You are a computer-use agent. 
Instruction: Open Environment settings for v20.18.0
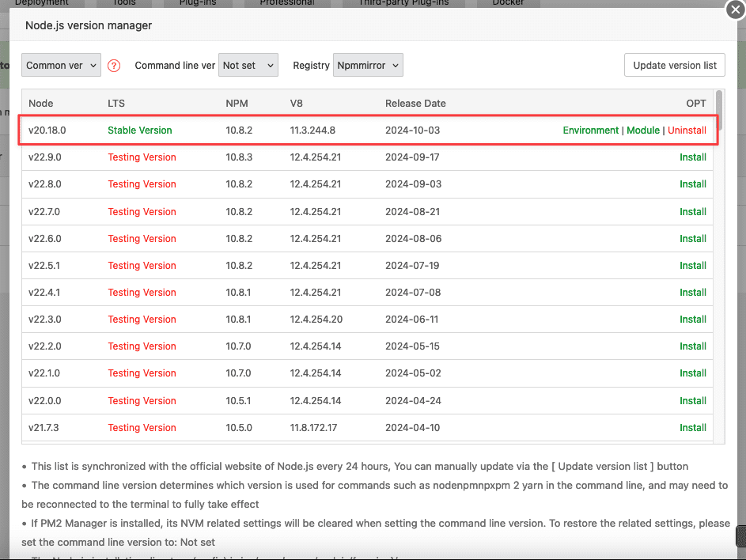590,131
